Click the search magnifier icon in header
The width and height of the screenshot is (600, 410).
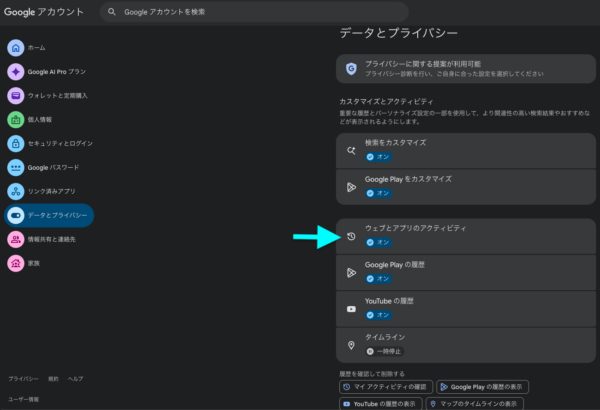tap(111, 12)
